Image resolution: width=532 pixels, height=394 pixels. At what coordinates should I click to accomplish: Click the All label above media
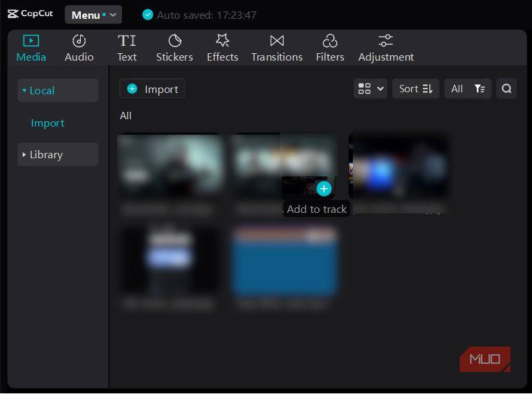pos(125,116)
